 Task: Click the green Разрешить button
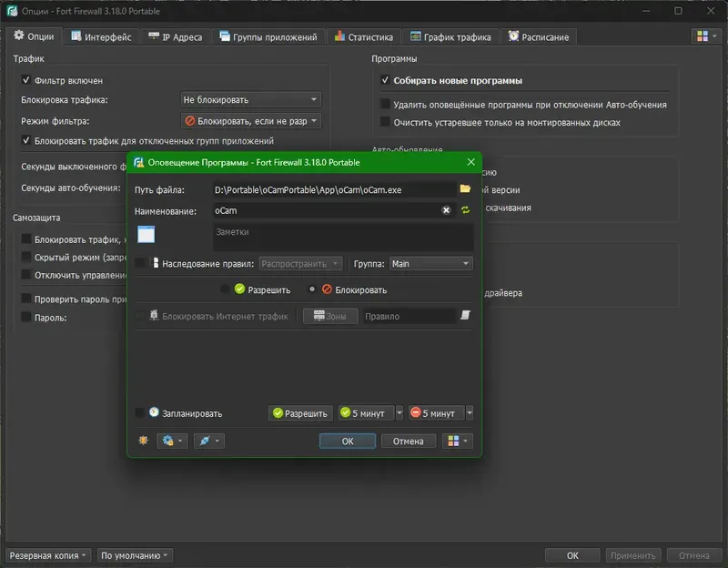coord(300,413)
